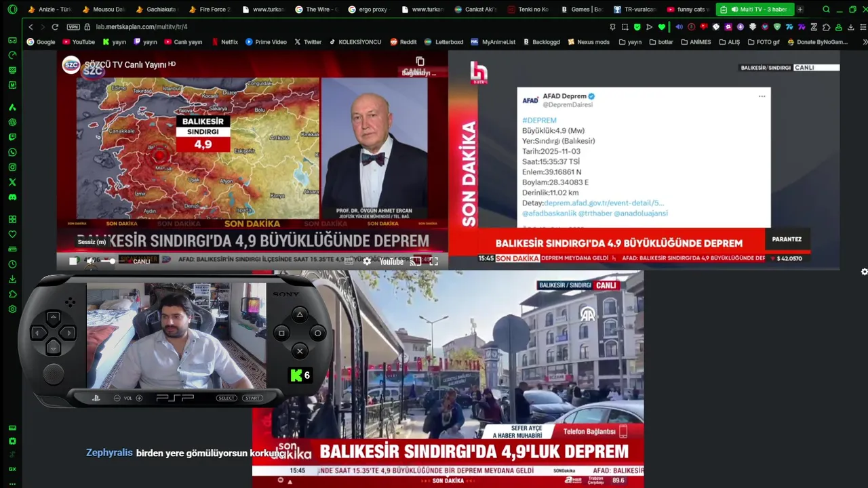Open history clock in the sidebar

pos(12,264)
